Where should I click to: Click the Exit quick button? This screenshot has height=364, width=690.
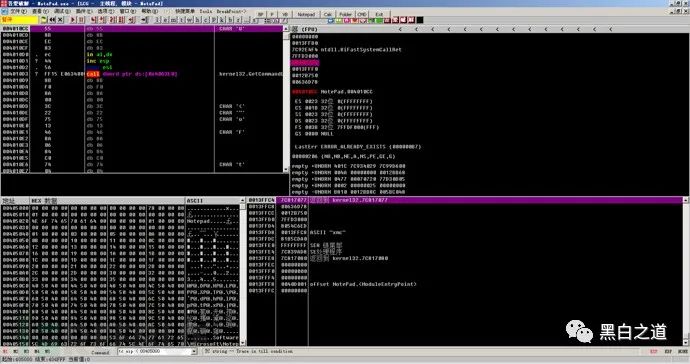[379, 14]
